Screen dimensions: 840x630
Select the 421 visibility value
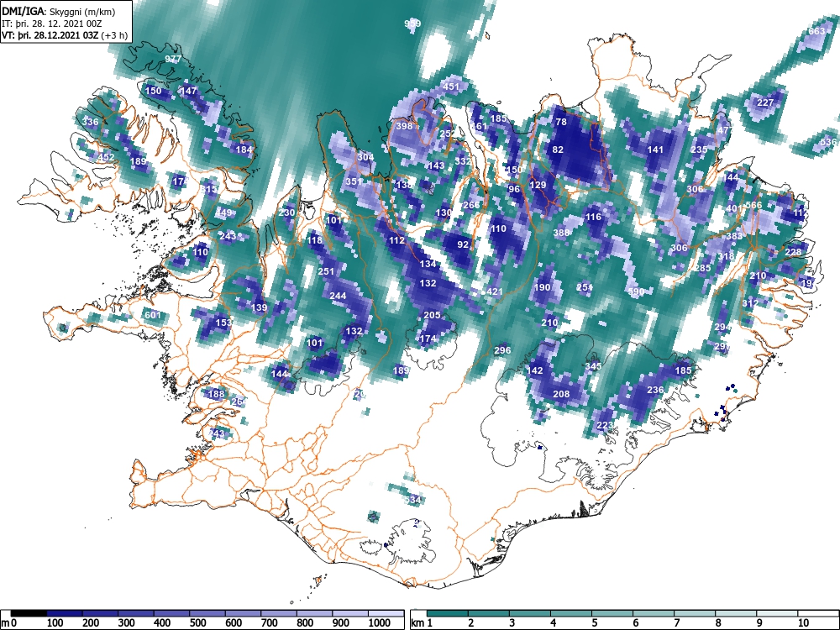click(x=494, y=291)
